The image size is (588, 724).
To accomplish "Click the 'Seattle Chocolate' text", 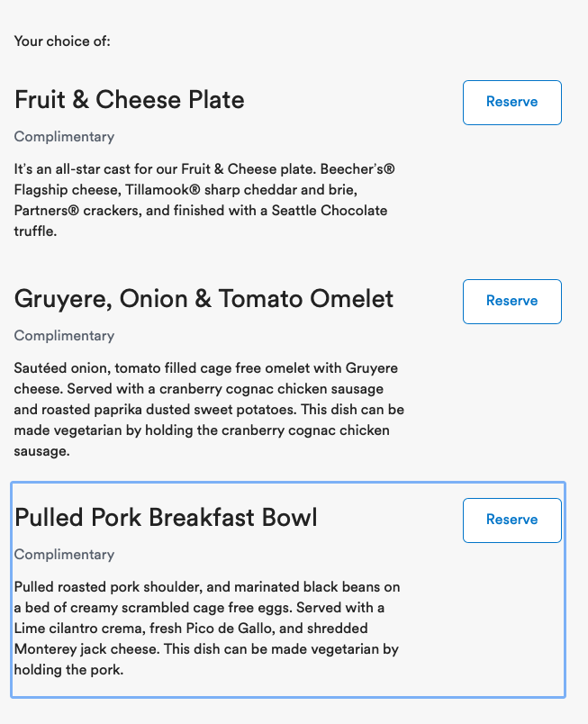I will 329,211.
